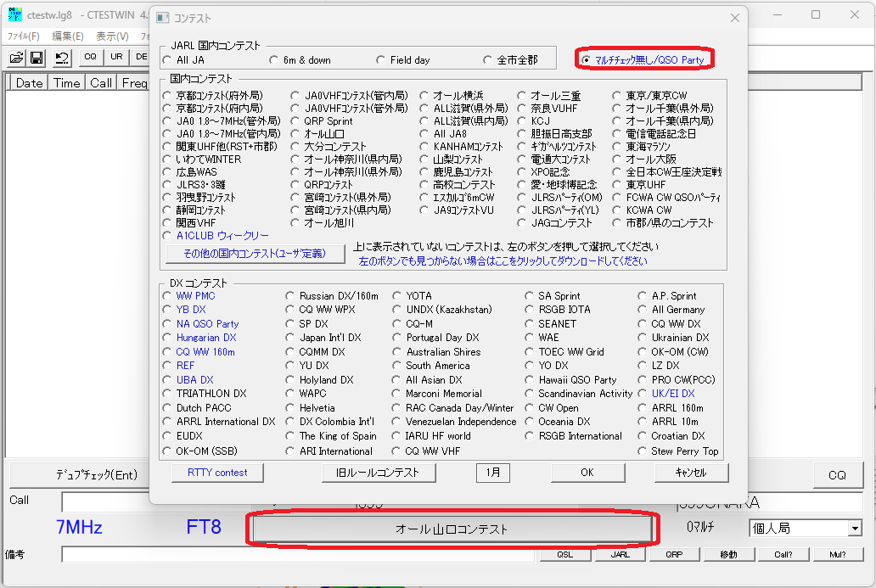Click the キャンセル button

pyautogui.click(x=691, y=473)
